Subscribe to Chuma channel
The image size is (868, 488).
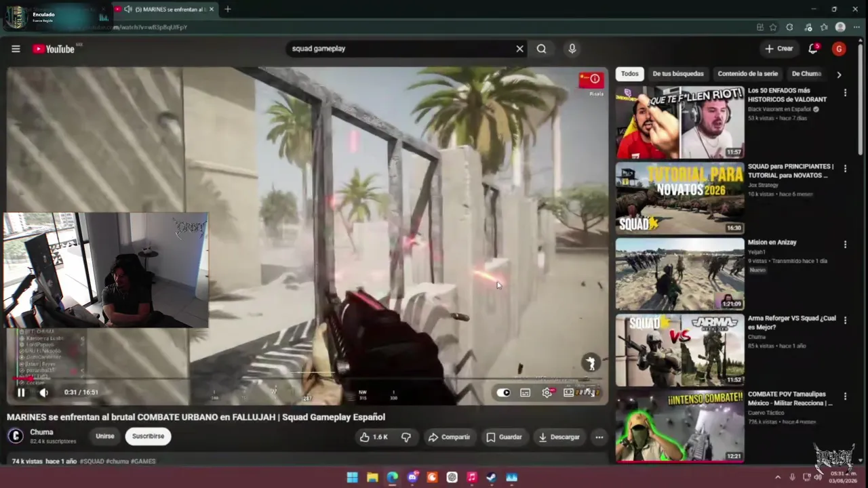coord(148,436)
